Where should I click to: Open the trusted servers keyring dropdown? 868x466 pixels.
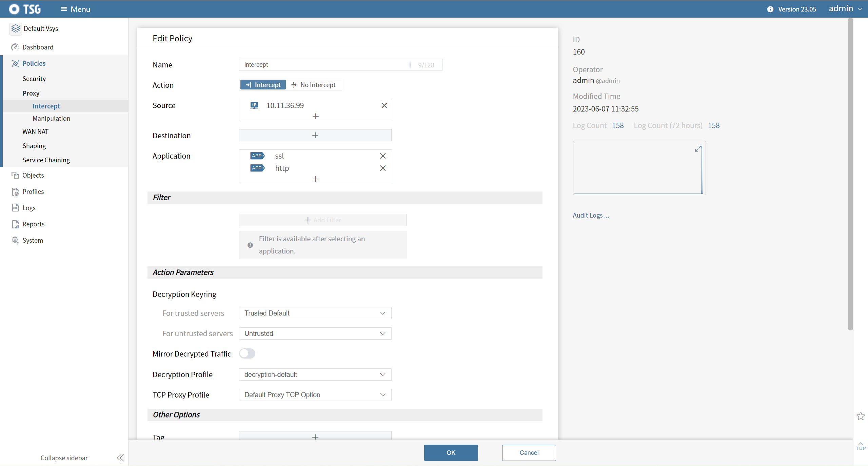[315, 313]
